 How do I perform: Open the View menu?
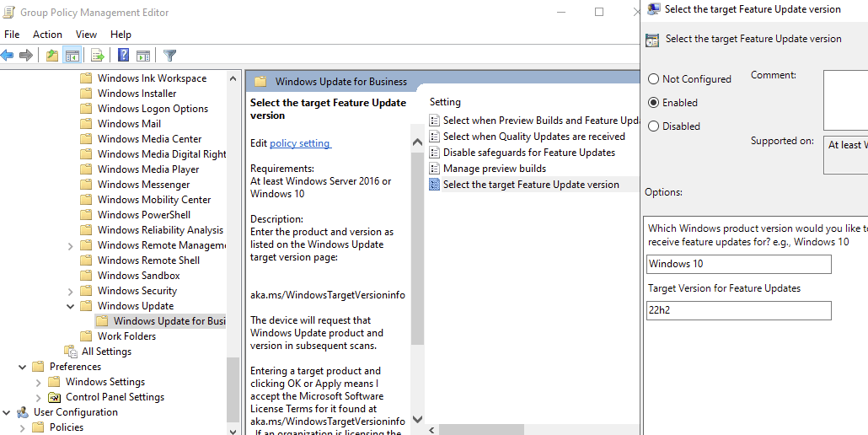[x=86, y=35]
